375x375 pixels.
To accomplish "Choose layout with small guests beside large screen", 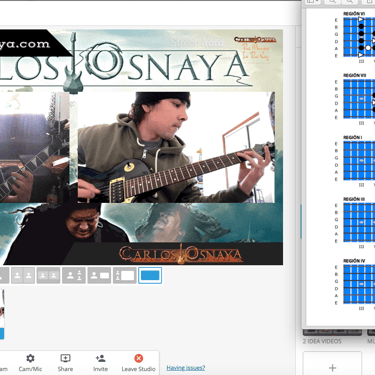I will [x=125, y=275].
